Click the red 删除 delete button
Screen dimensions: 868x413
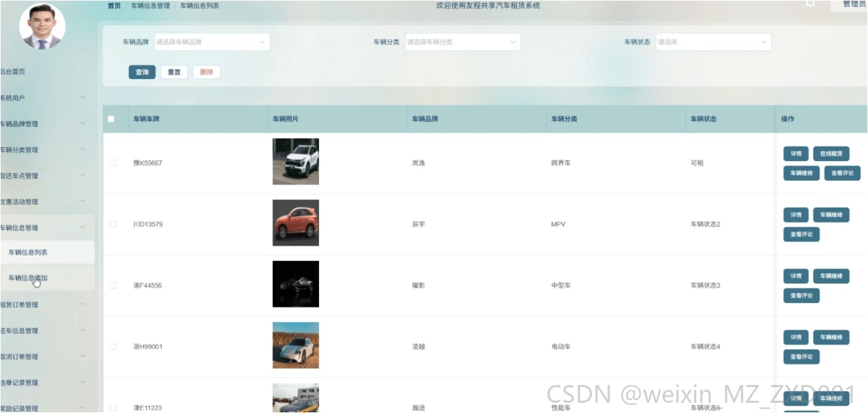click(x=207, y=72)
